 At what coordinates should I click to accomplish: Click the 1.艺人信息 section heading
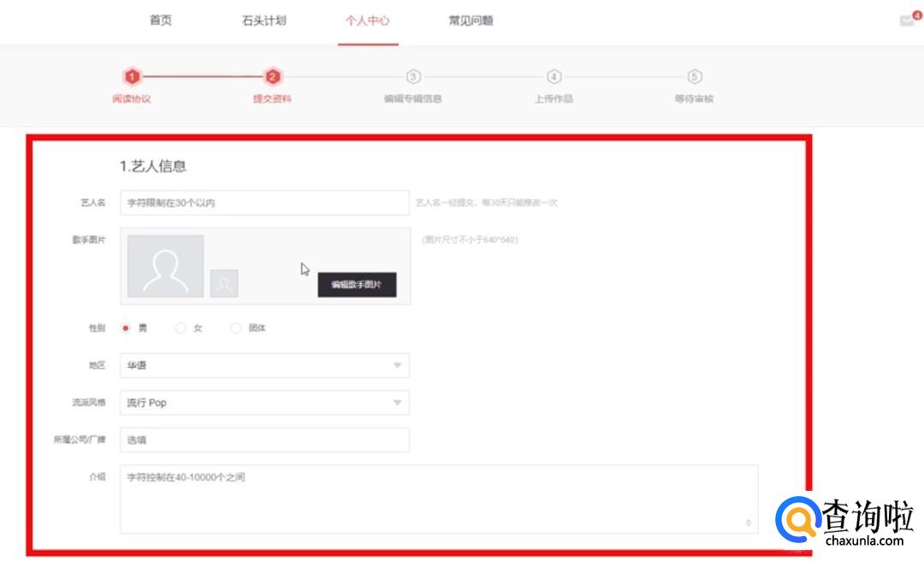tap(153, 166)
